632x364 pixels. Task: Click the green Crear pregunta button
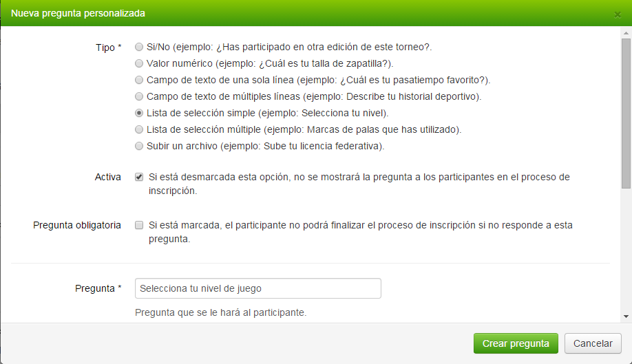(516, 343)
